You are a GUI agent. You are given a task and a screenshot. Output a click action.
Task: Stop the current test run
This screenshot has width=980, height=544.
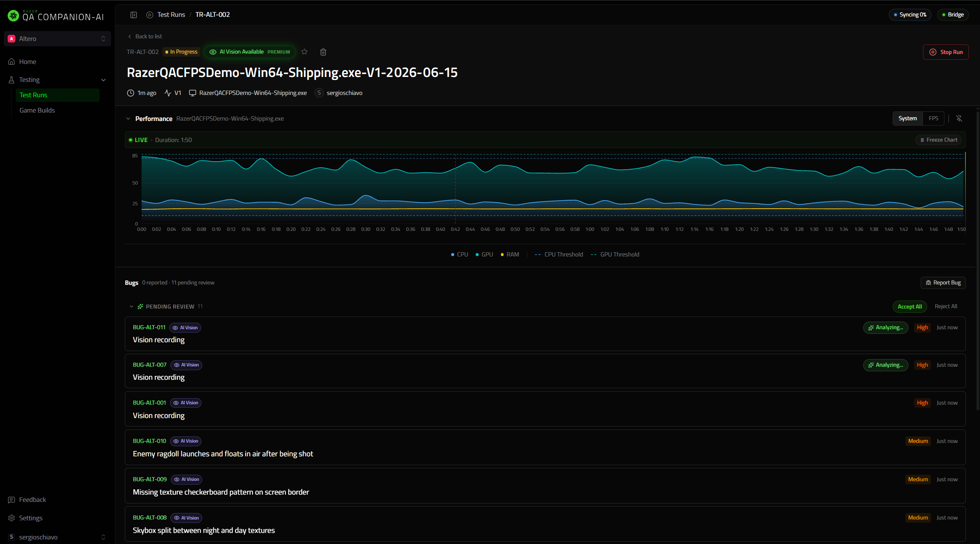pyautogui.click(x=946, y=52)
